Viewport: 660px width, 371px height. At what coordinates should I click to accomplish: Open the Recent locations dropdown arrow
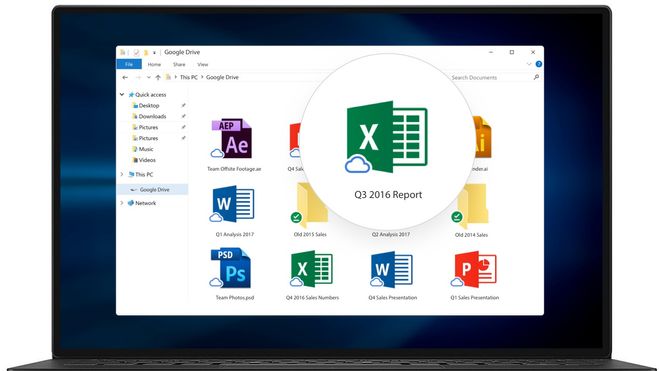click(x=148, y=77)
